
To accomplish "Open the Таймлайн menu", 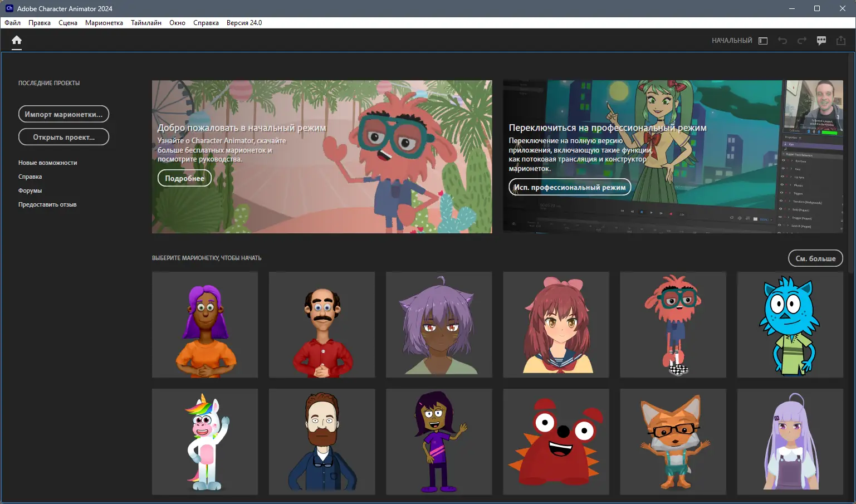I will tap(146, 23).
